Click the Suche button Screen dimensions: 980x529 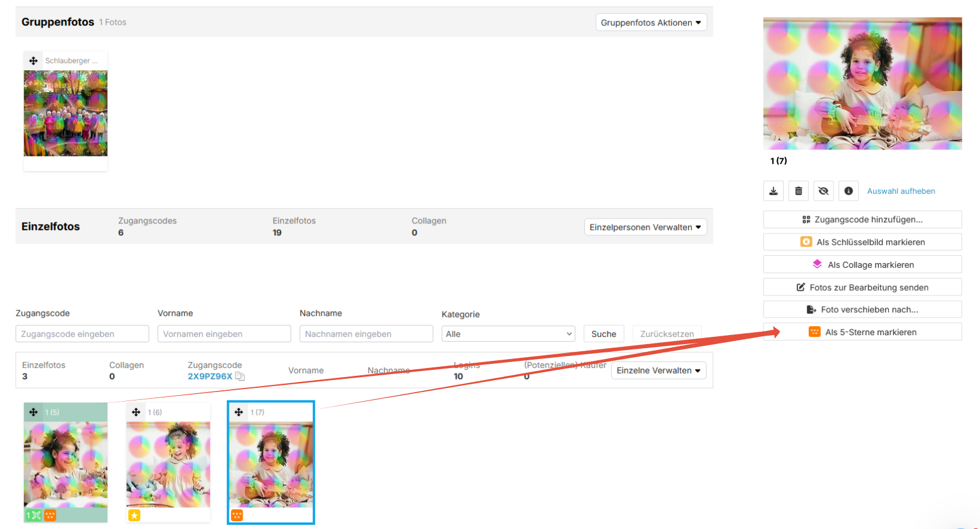(603, 334)
